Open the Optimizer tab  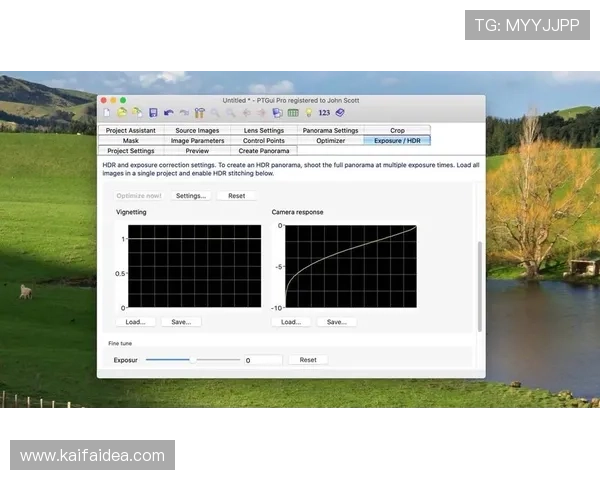coord(331,141)
